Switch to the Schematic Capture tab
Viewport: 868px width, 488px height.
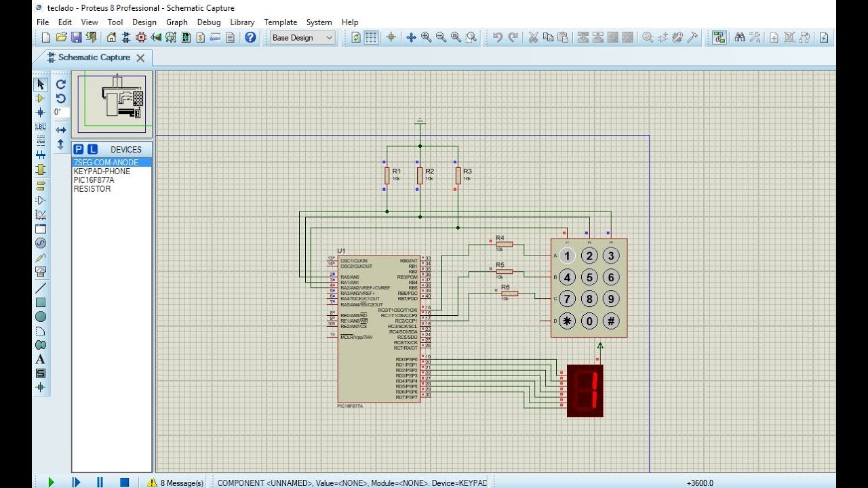tap(94, 58)
